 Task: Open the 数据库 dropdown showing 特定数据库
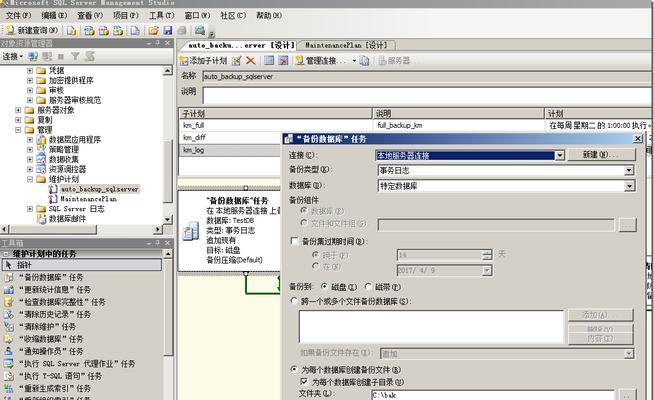click(x=629, y=186)
